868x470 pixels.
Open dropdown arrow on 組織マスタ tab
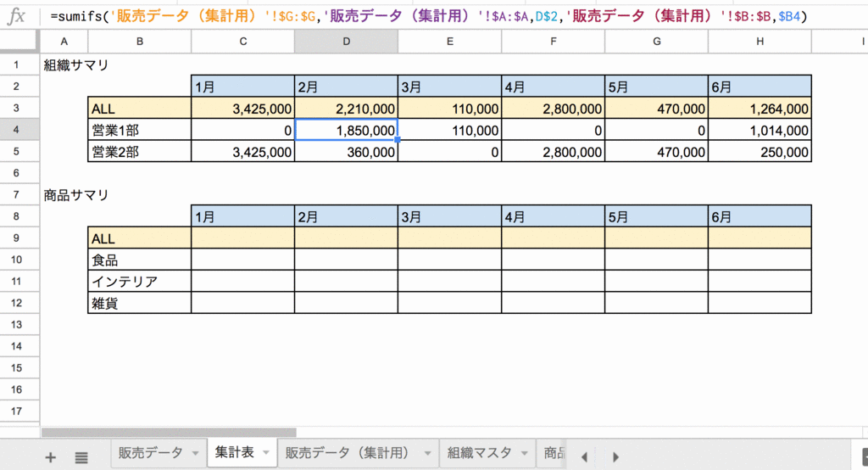click(524, 453)
